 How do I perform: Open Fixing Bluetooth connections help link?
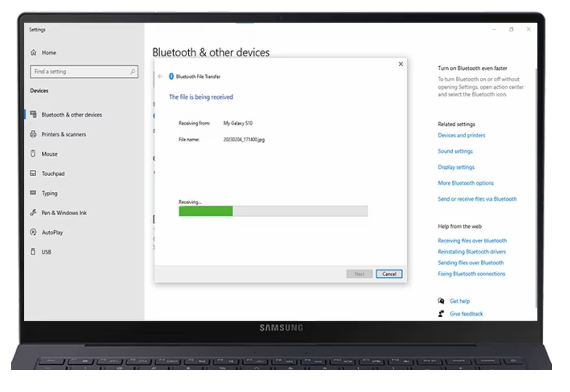472,274
